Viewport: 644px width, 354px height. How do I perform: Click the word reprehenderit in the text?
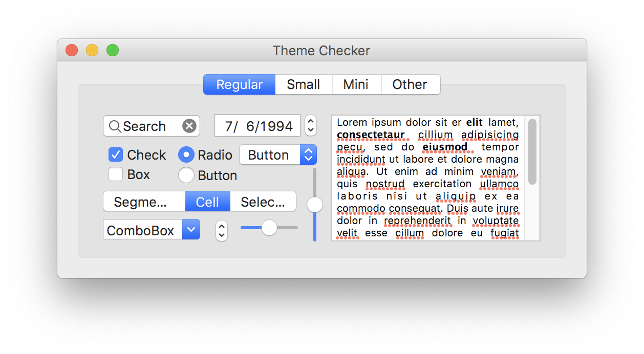click(418, 221)
